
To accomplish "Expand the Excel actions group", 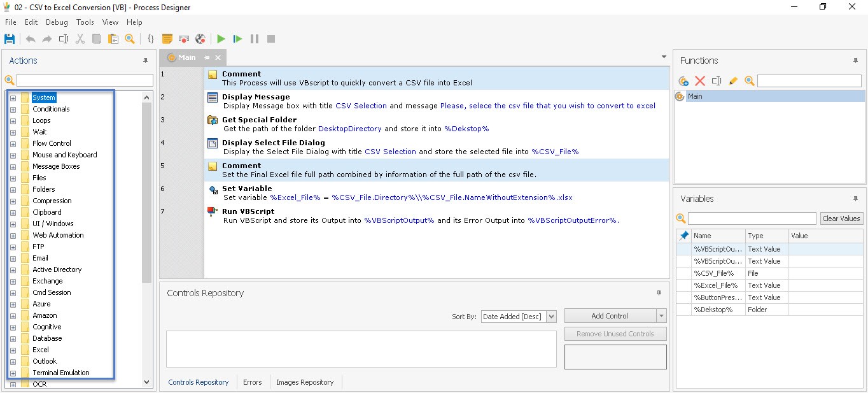I will pos(12,350).
